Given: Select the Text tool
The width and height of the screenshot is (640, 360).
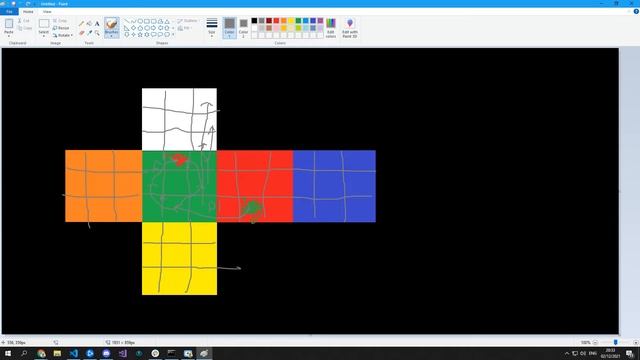Looking at the screenshot, I should point(97,24).
